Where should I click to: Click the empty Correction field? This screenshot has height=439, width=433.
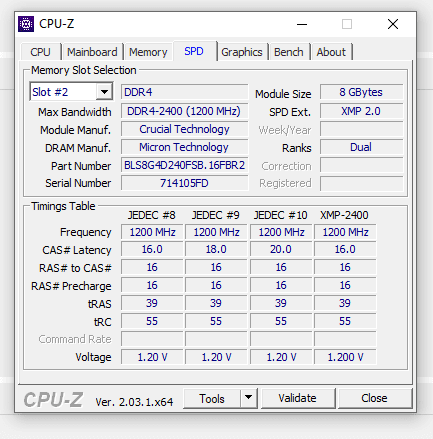(361, 165)
